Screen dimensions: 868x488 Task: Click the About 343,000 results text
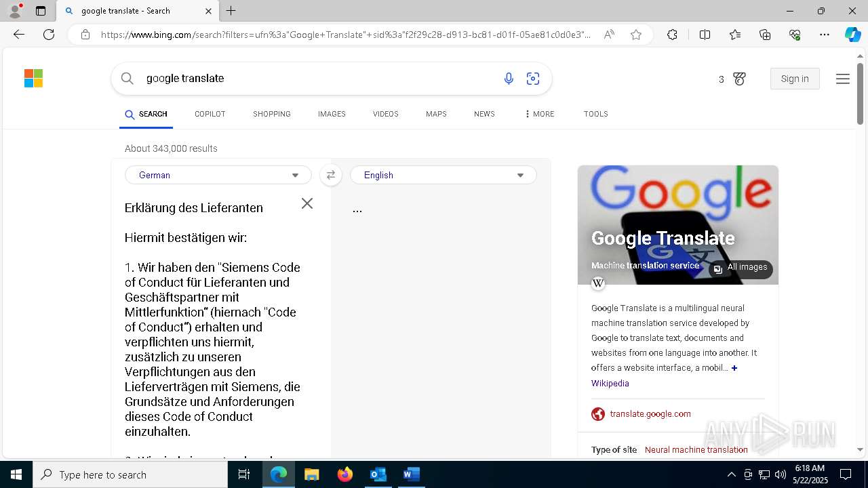click(x=171, y=148)
